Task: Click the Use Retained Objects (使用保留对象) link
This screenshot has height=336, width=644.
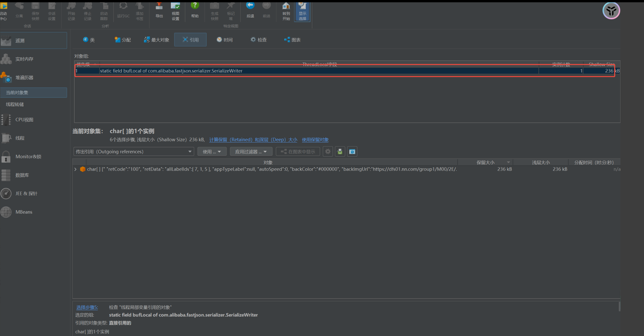Action: point(315,140)
